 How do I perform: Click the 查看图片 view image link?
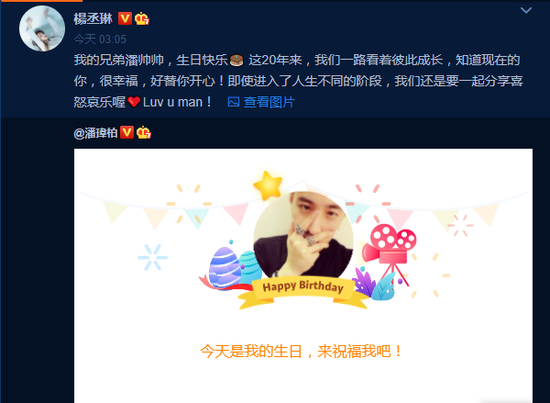pos(269,102)
